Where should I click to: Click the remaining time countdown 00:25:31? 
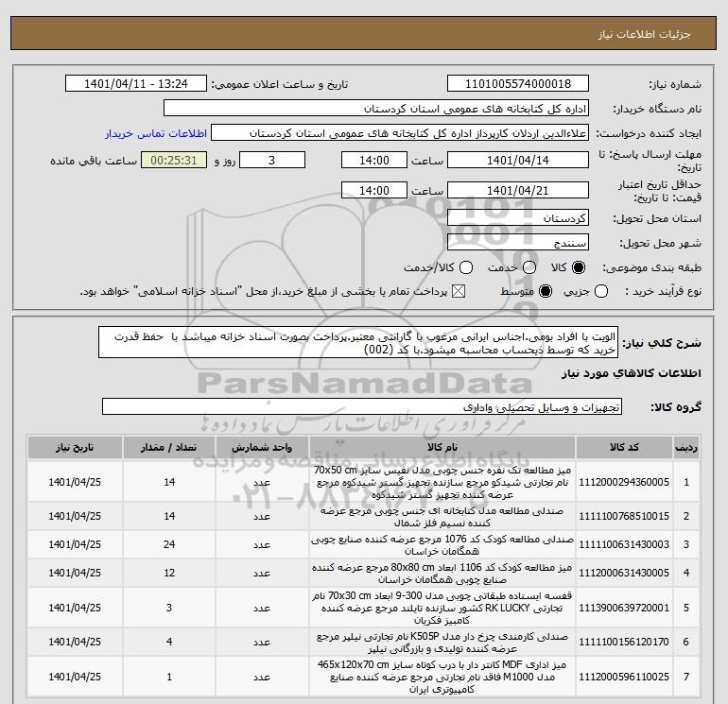pyautogui.click(x=174, y=160)
